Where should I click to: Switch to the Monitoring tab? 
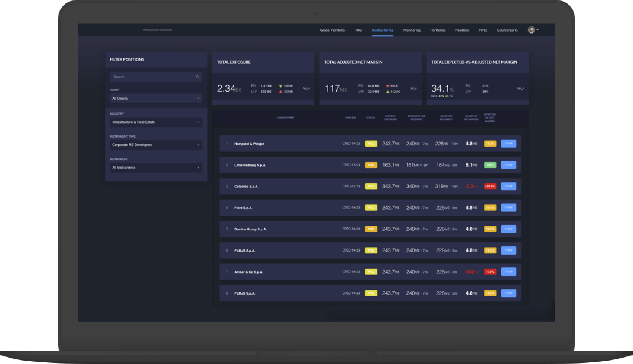pyautogui.click(x=412, y=30)
